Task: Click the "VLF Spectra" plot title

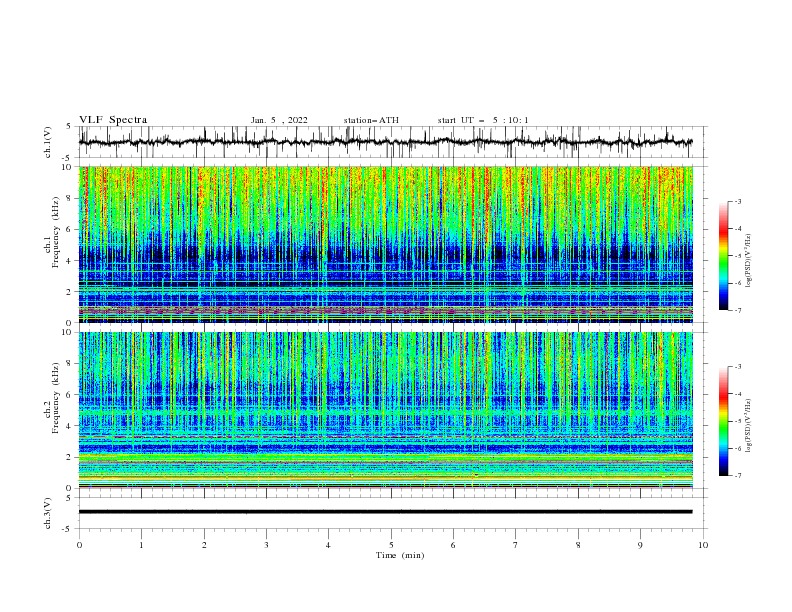Action: (x=113, y=120)
